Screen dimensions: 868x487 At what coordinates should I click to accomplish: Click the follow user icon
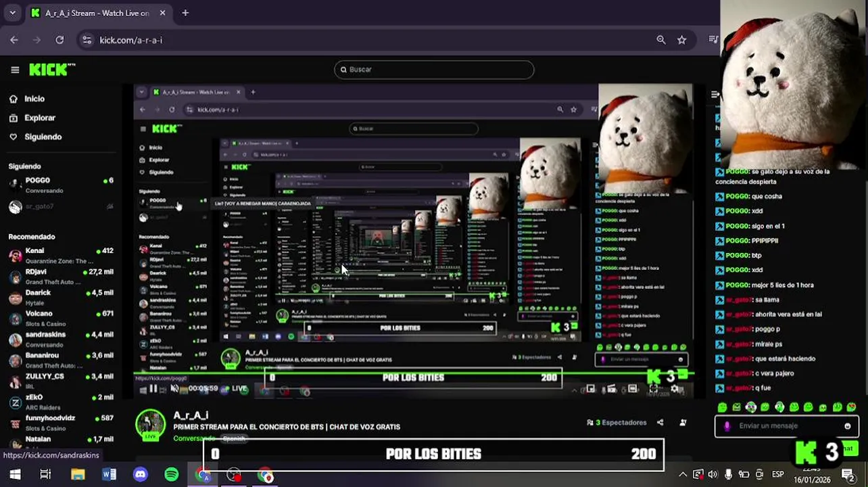click(683, 423)
